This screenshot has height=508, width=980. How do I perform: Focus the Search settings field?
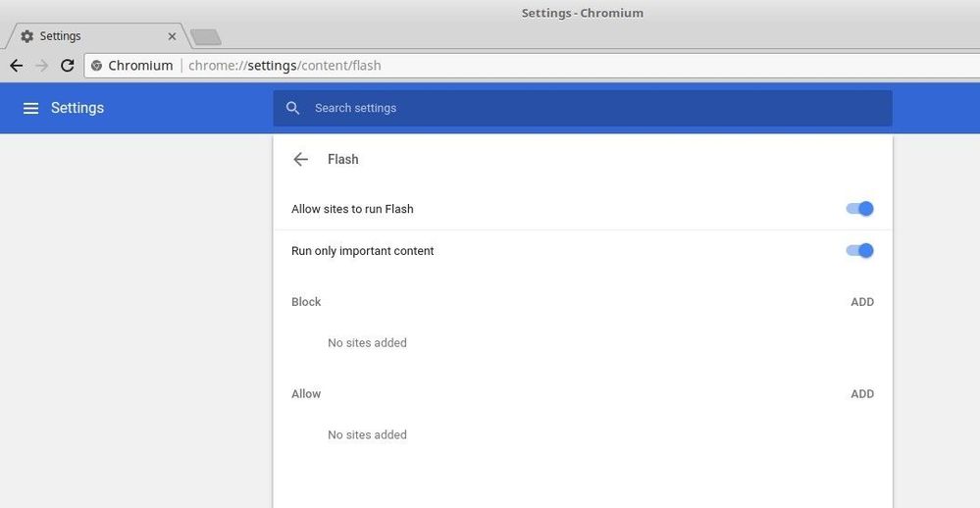click(583, 108)
